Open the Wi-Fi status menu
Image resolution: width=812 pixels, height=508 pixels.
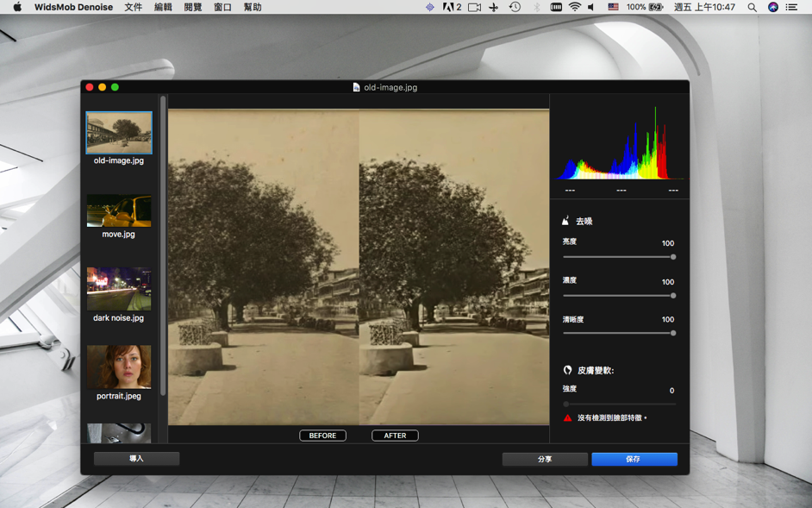[x=574, y=7]
